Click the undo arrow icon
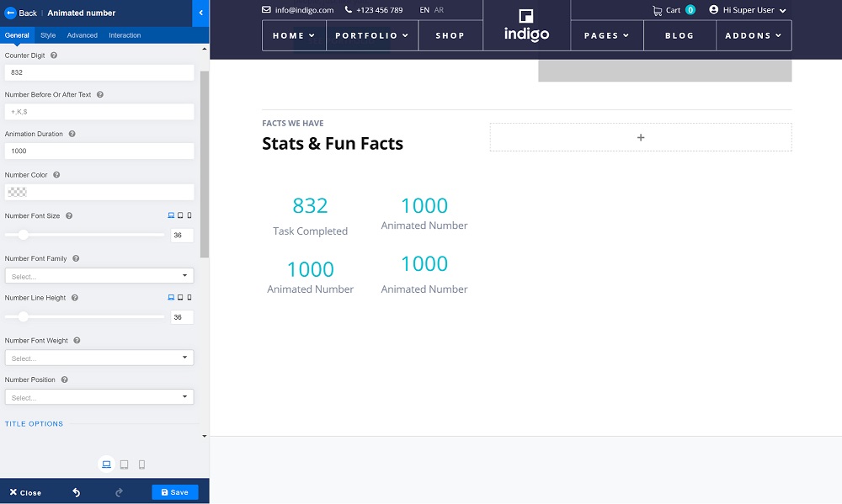Image resolution: width=842 pixels, height=504 pixels. click(77, 492)
